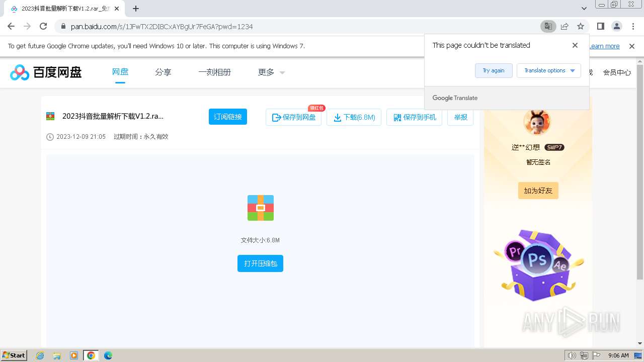
Task: Open the Learn more link
Action: point(604,46)
